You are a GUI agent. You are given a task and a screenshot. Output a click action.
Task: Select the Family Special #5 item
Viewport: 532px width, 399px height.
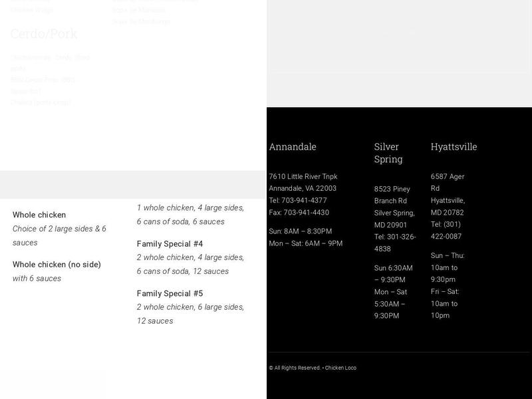pyautogui.click(x=170, y=294)
